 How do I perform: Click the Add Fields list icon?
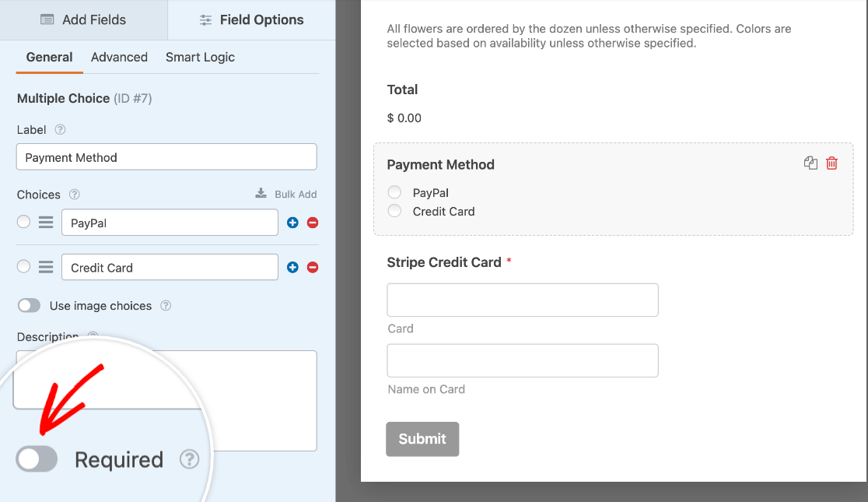click(47, 20)
